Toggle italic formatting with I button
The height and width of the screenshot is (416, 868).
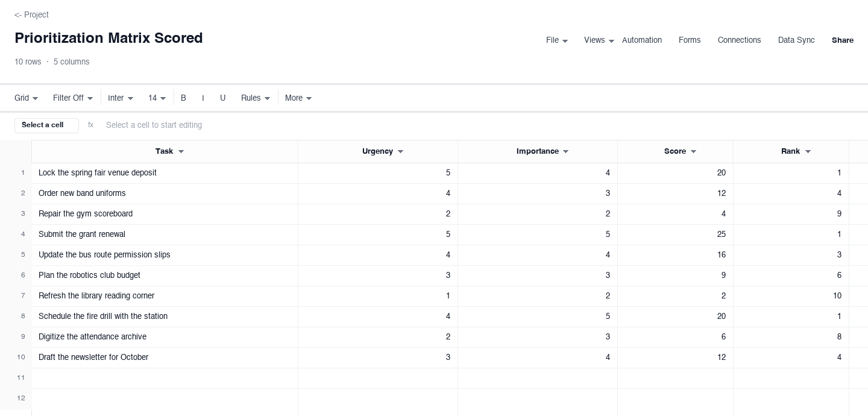pyautogui.click(x=203, y=98)
